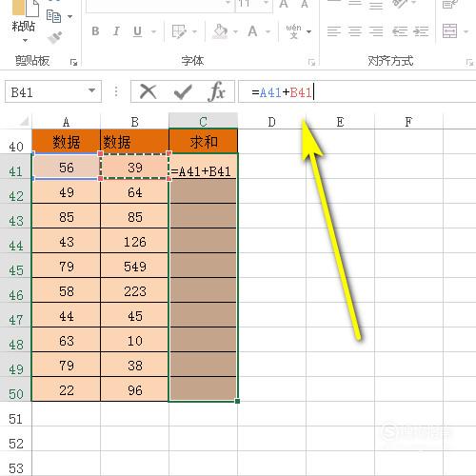The height and width of the screenshot is (476, 476).
Task: Click the Decrease Indent icon
Action: click(400, 31)
